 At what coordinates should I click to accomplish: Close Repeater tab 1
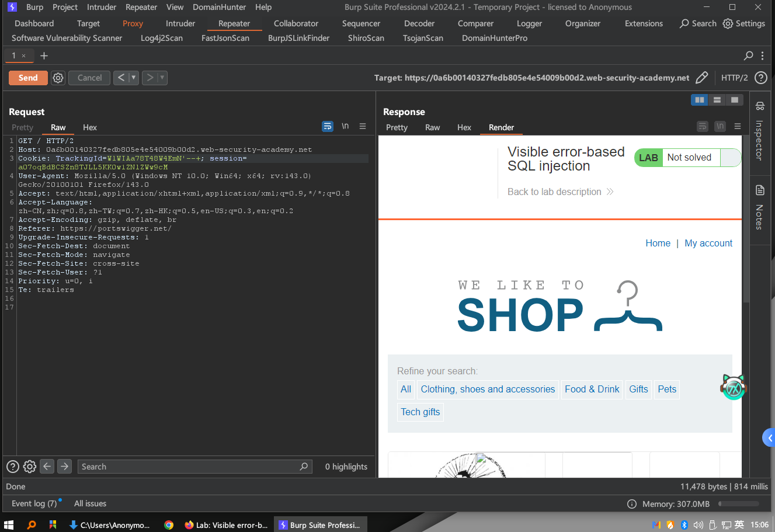tap(23, 55)
